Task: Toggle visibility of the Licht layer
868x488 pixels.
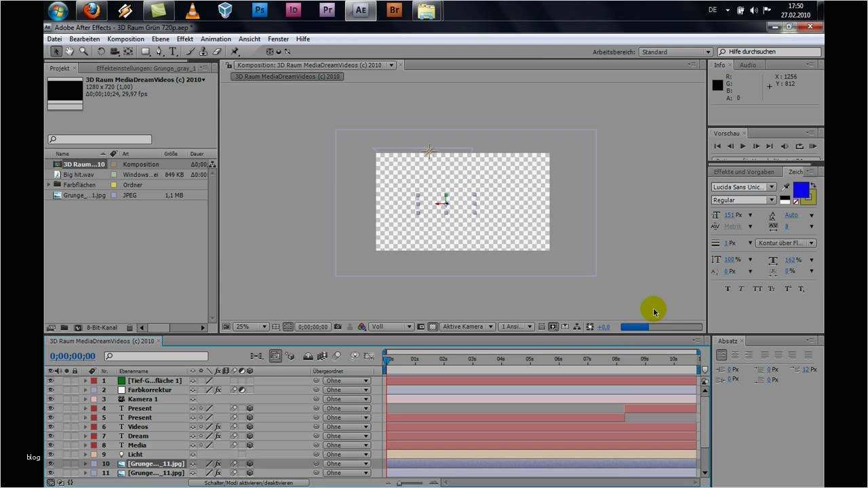Action: [x=50, y=455]
